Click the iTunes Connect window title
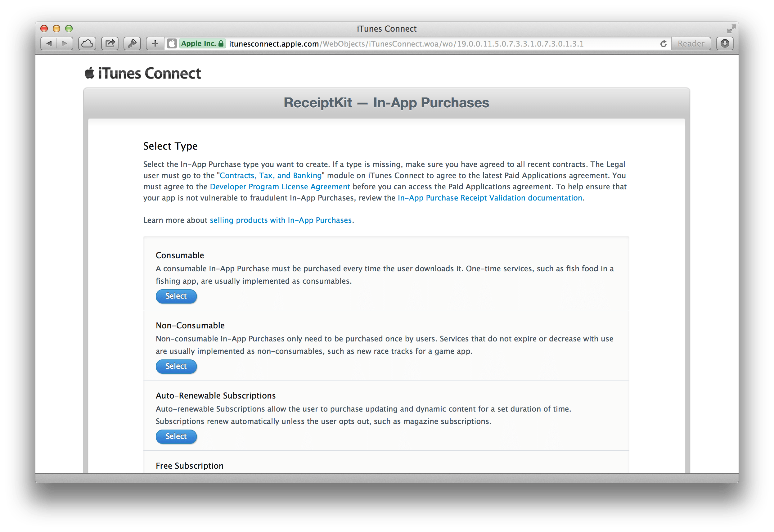The width and height of the screenshot is (774, 532). [x=386, y=29]
